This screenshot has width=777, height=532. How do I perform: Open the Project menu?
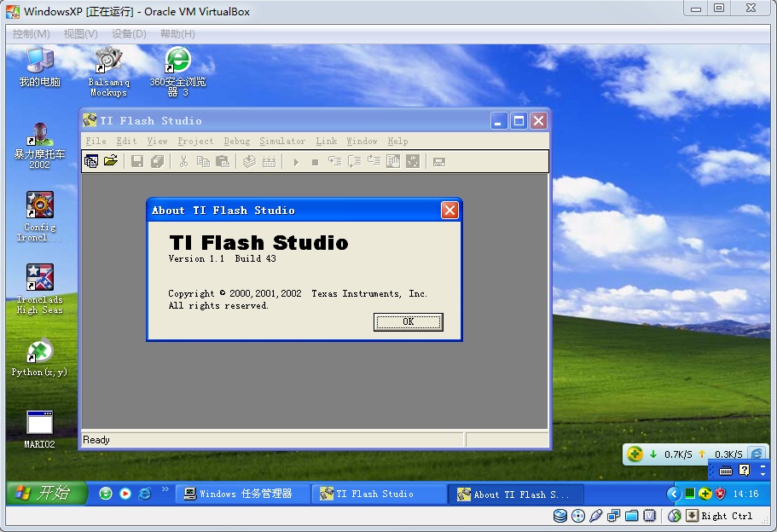pyautogui.click(x=195, y=142)
